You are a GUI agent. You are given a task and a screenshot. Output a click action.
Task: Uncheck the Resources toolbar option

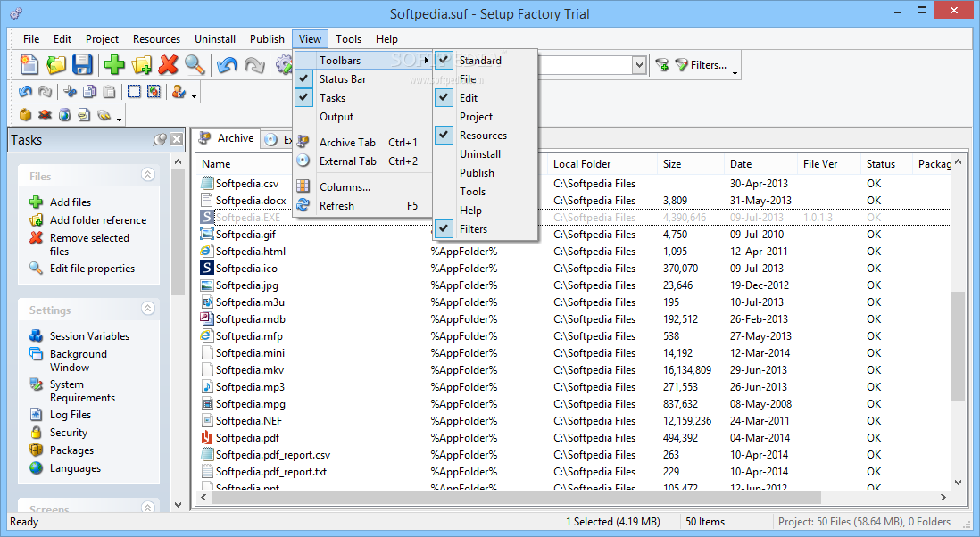point(444,135)
